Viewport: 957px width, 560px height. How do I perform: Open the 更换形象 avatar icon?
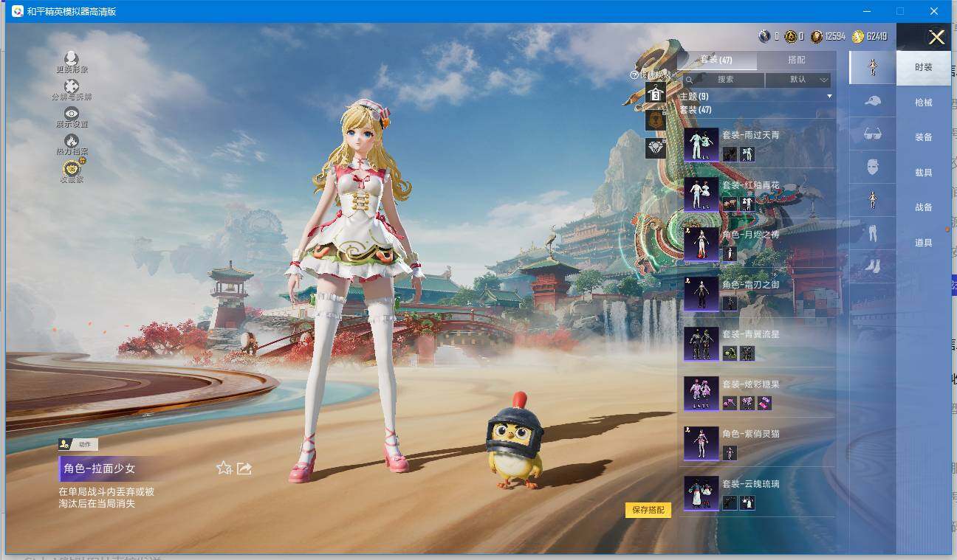[72, 58]
